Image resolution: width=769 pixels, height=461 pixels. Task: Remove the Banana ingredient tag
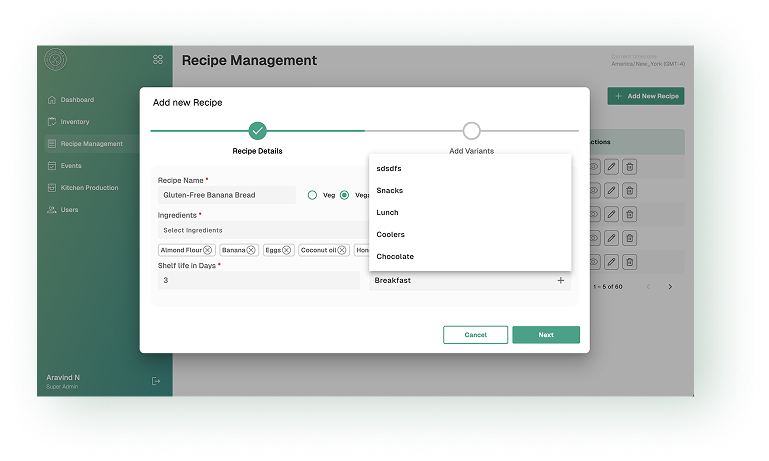click(252, 250)
